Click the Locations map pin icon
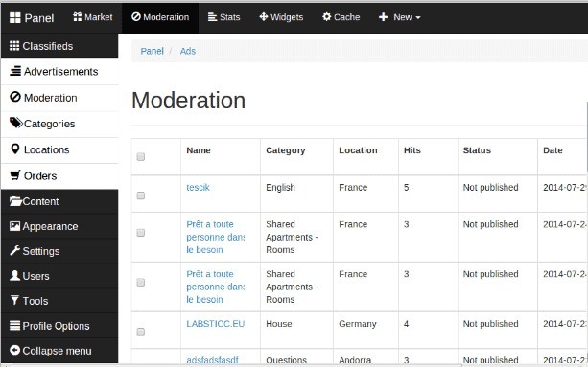The width and height of the screenshot is (588, 367). point(15,149)
